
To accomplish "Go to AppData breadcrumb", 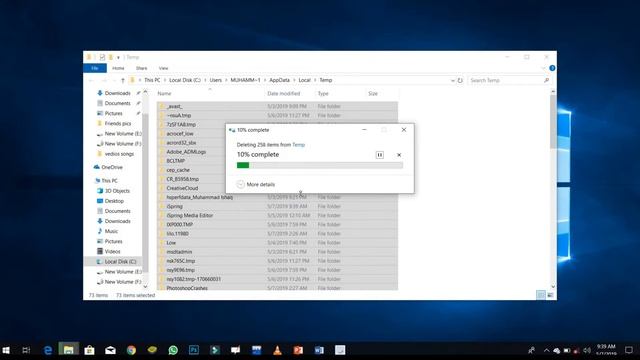I will point(279,80).
